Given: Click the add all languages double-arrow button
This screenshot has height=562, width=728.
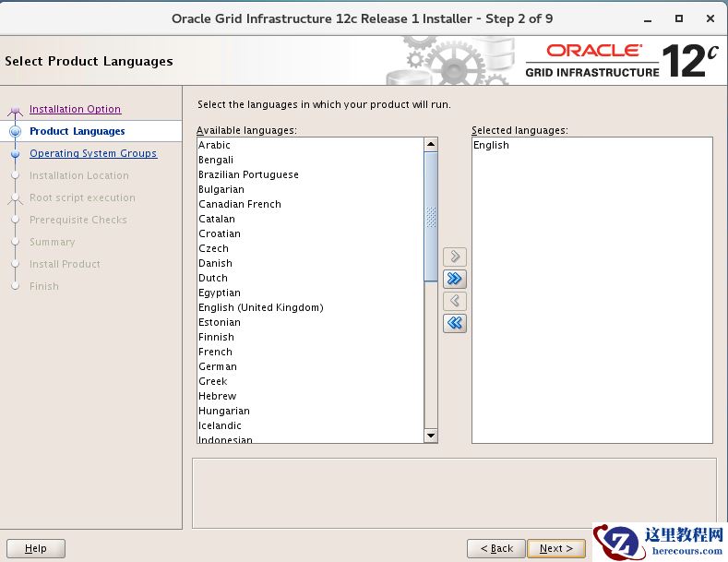Looking at the screenshot, I should point(455,279).
